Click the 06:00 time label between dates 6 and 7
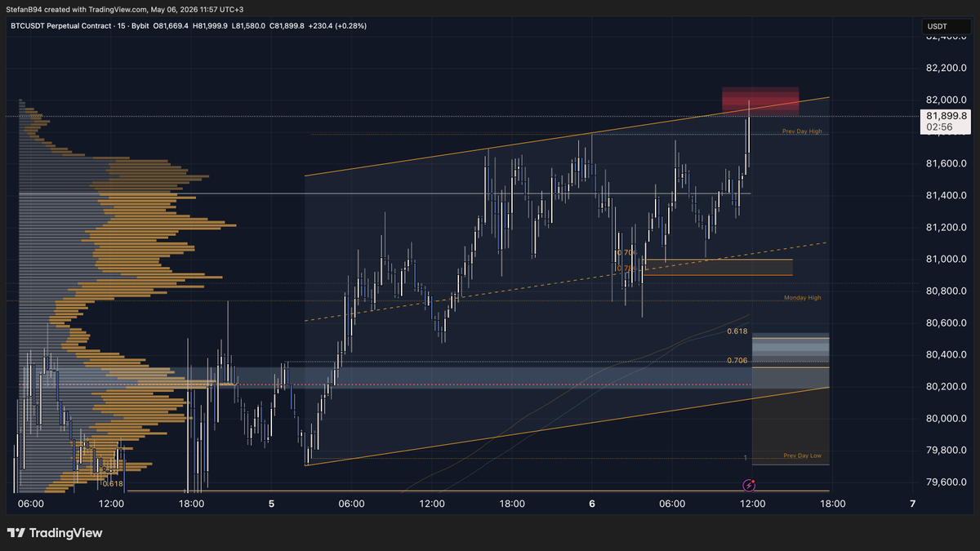The image size is (980, 551). click(x=672, y=504)
